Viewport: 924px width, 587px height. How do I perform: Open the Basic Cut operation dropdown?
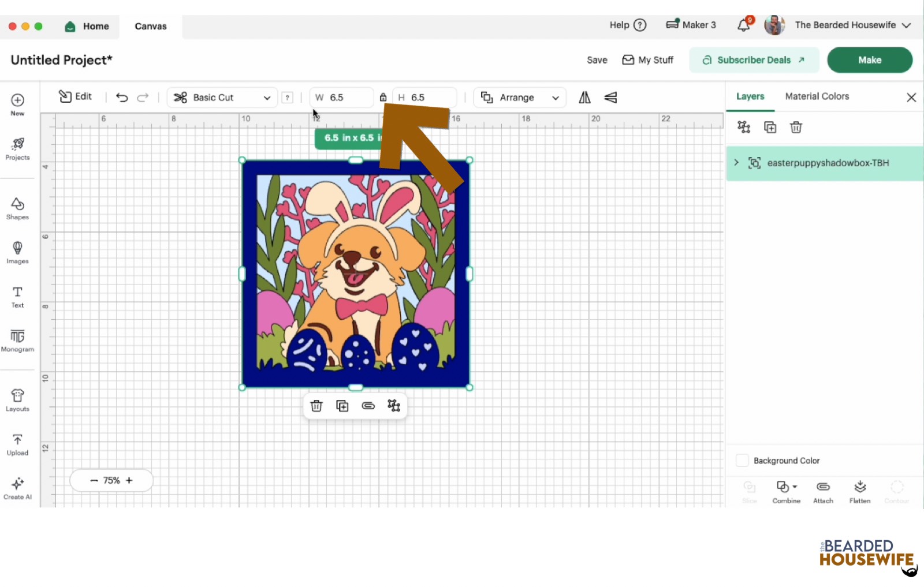(x=221, y=97)
